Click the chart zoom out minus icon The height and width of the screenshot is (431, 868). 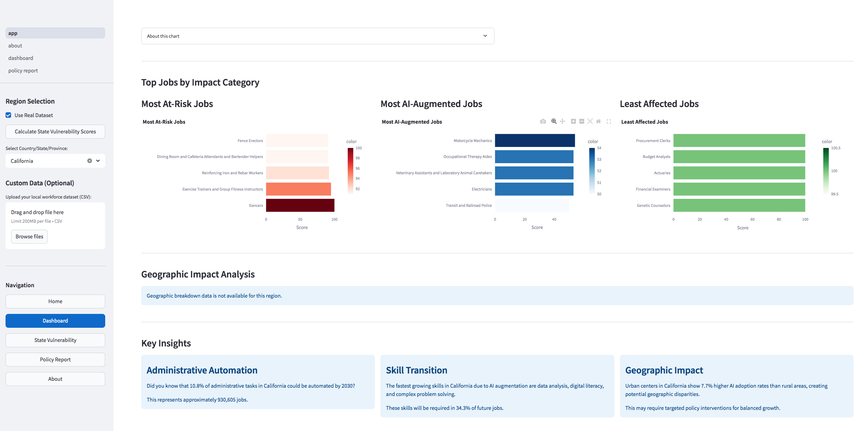[581, 121]
